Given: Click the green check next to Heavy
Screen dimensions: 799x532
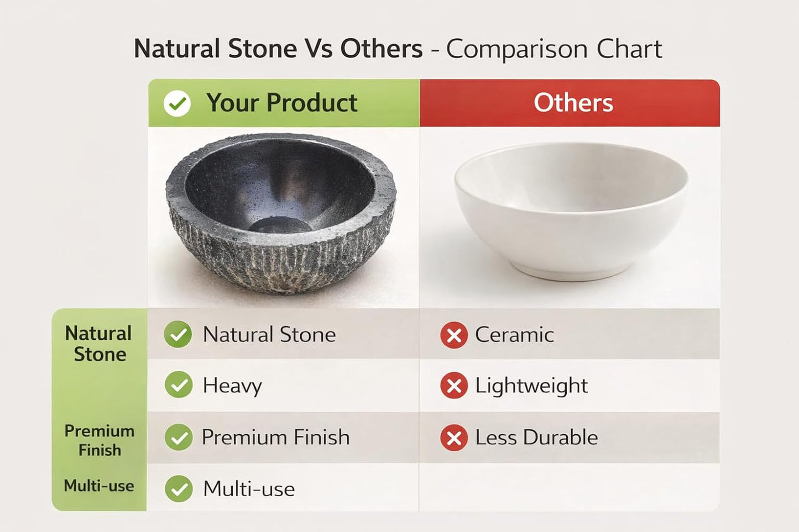Looking at the screenshot, I should pos(178,385).
